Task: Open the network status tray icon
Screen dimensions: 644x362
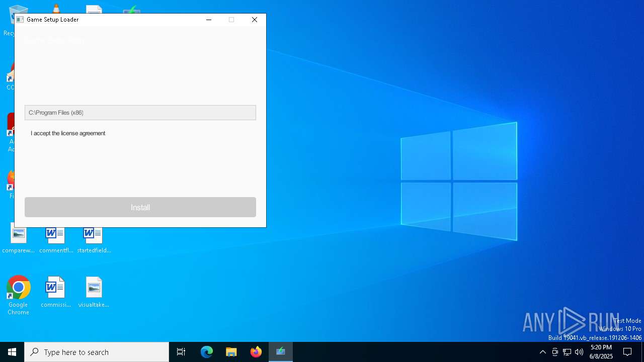Action: point(567,352)
